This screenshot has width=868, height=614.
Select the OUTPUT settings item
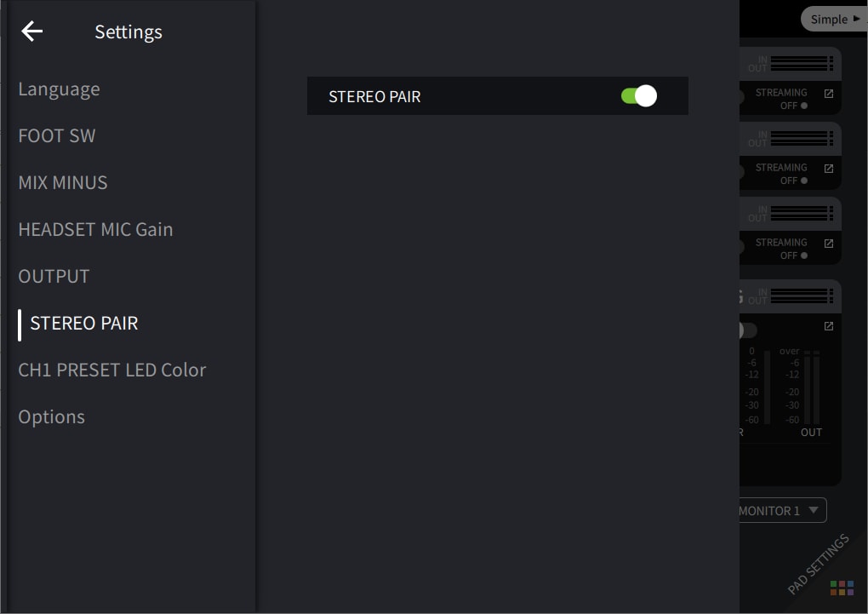point(54,277)
